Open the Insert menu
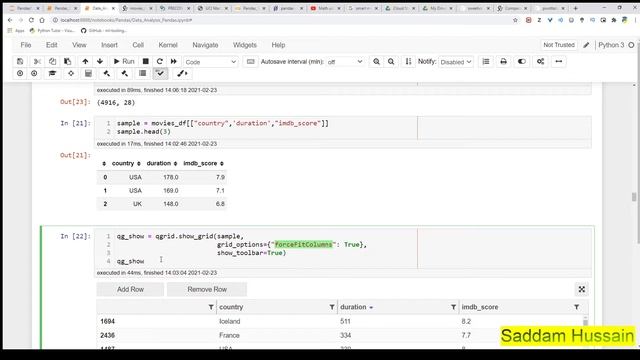 (109, 45)
